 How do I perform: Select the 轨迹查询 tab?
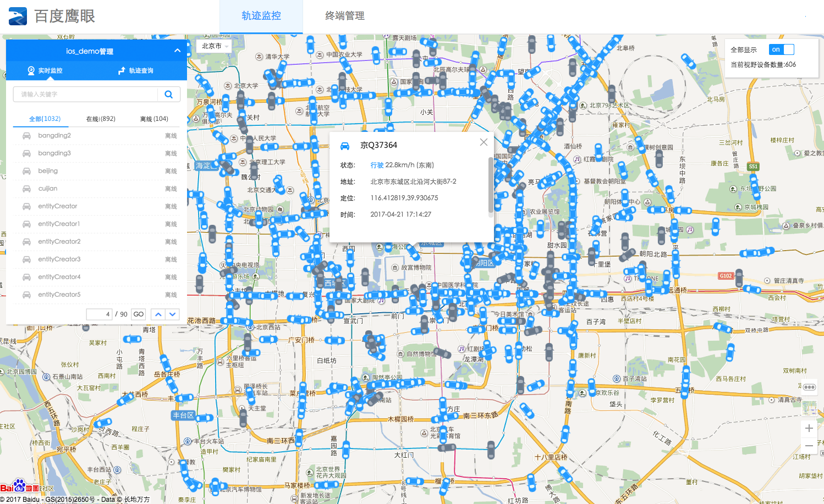(136, 71)
